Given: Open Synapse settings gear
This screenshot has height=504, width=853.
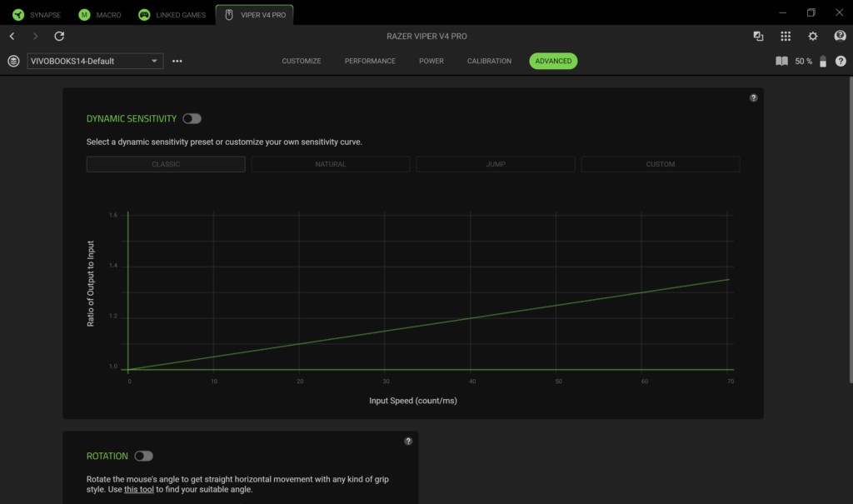Looking at the screenshot, I should (813, 36).
